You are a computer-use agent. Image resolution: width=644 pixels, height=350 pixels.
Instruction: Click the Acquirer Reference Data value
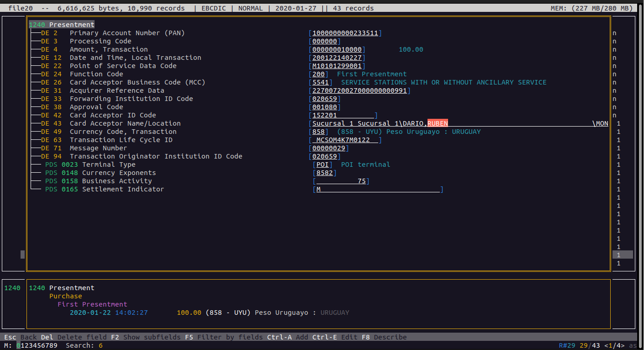pyautogui.click(x=359, y=90)
